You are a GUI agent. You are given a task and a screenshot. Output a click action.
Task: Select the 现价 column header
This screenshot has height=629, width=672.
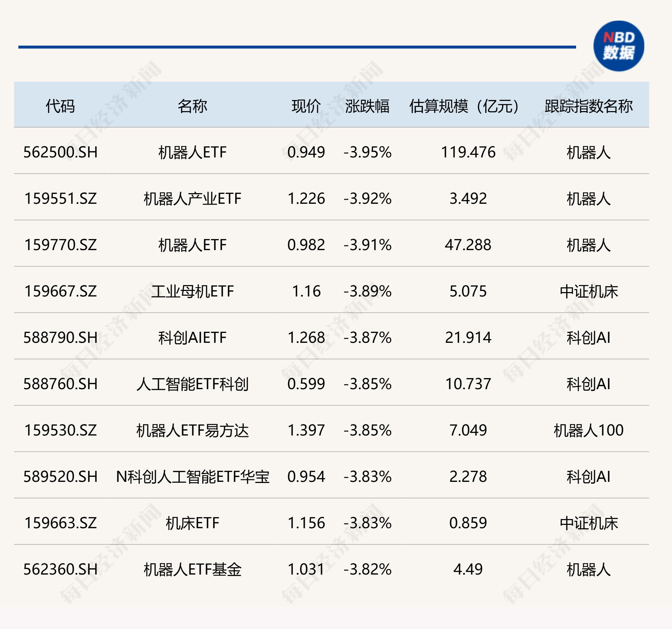coord(306,106)
